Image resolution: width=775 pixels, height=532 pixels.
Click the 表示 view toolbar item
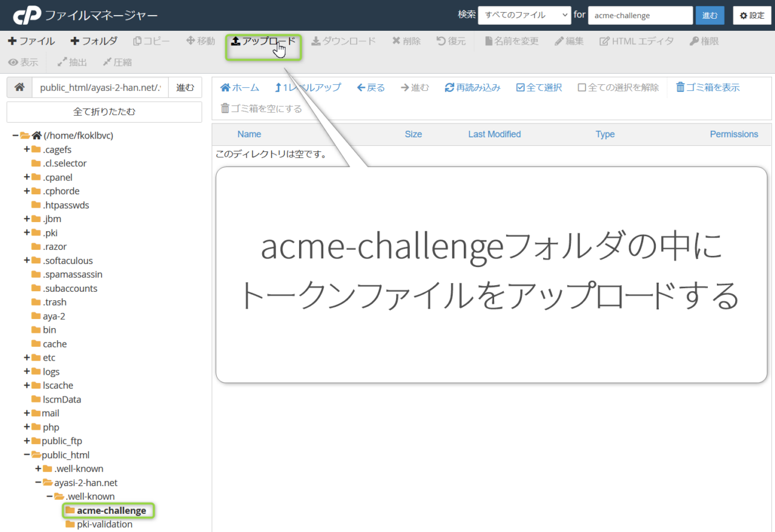(x=23, y=62)
